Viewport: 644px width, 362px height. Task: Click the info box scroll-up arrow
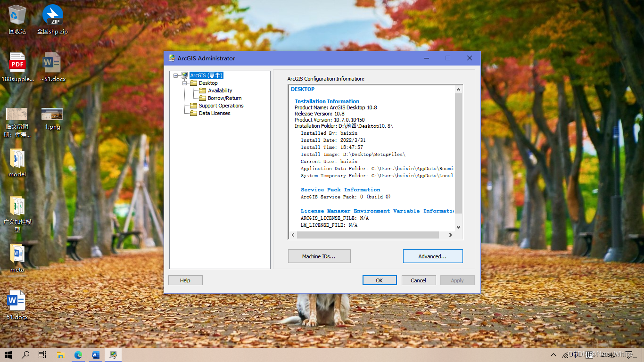tap(458, 90)
